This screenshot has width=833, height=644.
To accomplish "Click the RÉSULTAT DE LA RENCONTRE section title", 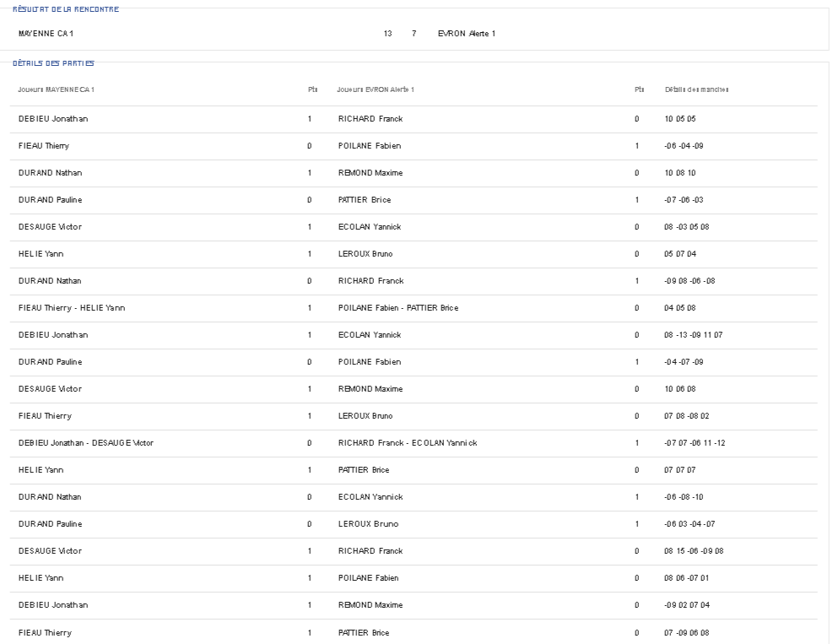I will click(66, 9).
